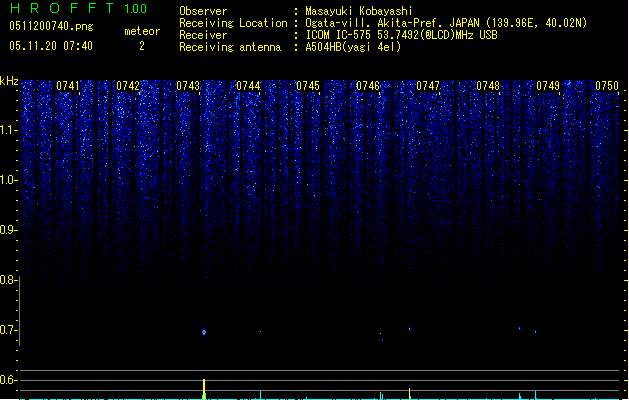Click the meteor label
This screenshot has height=400, width=629.
142,31
